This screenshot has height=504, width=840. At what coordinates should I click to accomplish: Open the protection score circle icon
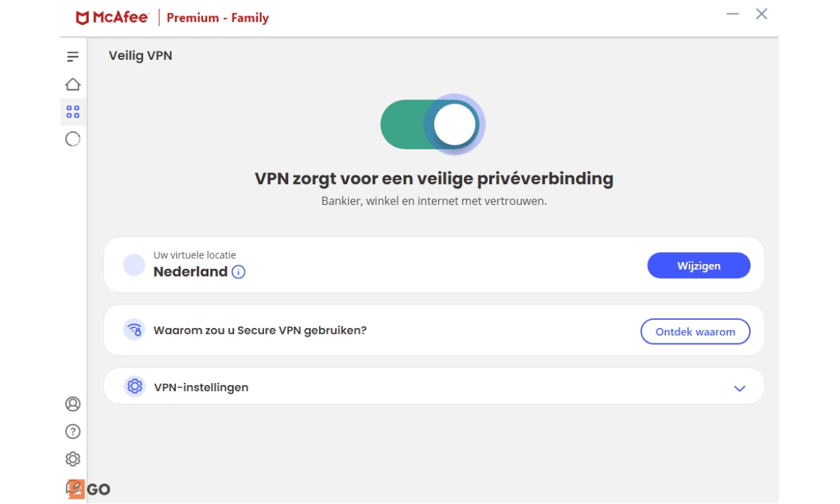point(73,139)
